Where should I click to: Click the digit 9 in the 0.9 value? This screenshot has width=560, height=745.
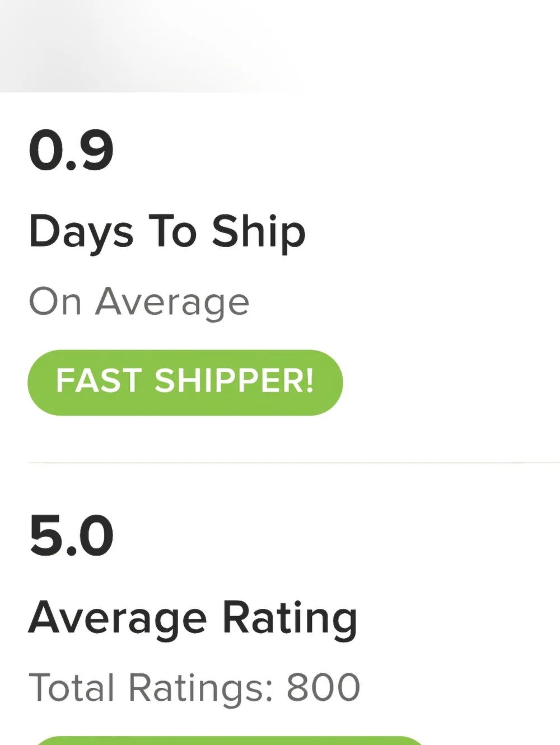pyautogui.click(x=96, y=150)
